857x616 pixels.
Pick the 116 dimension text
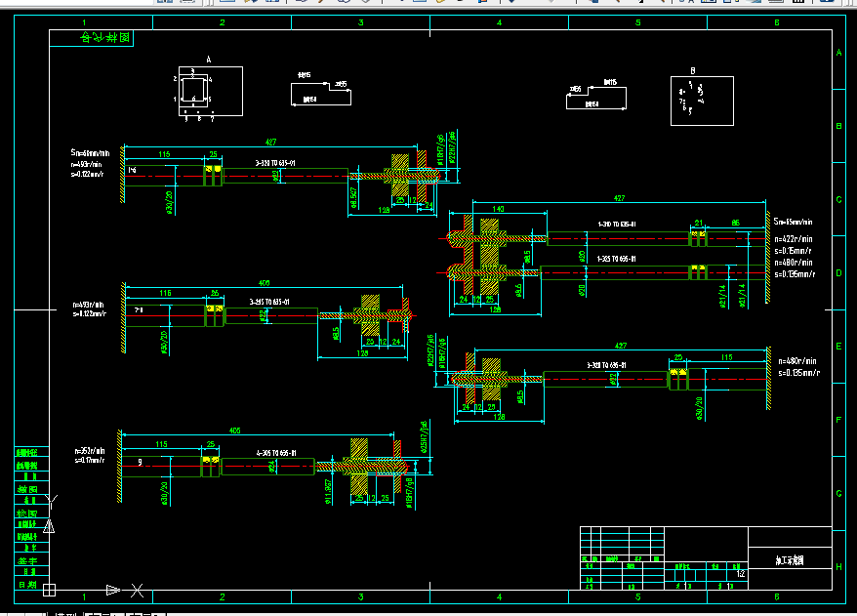[166, 293]
